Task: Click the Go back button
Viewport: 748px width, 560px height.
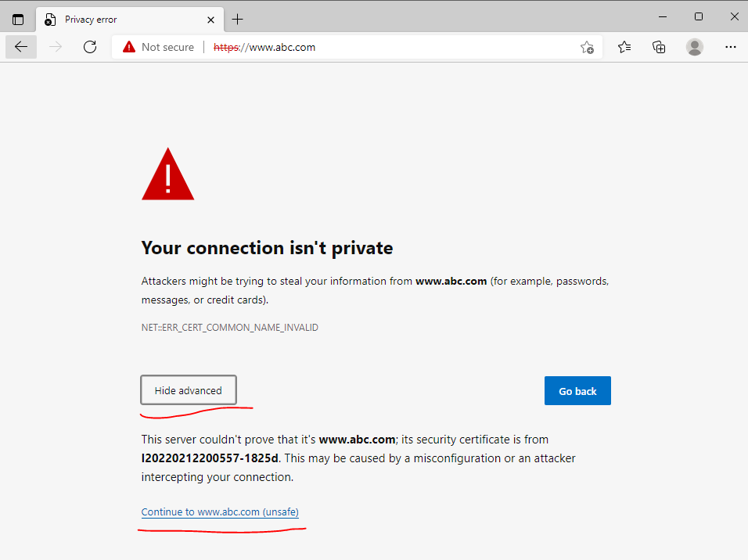Action: coord(577,390)
